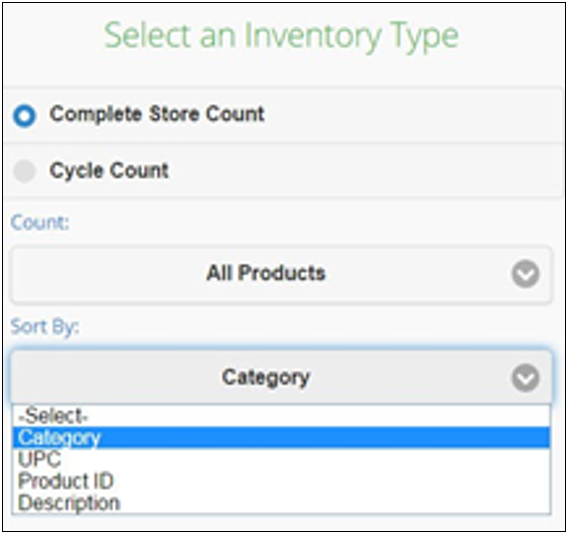Collapse the Category sort dropdown field
569x535 pixels.
(281, 377)
